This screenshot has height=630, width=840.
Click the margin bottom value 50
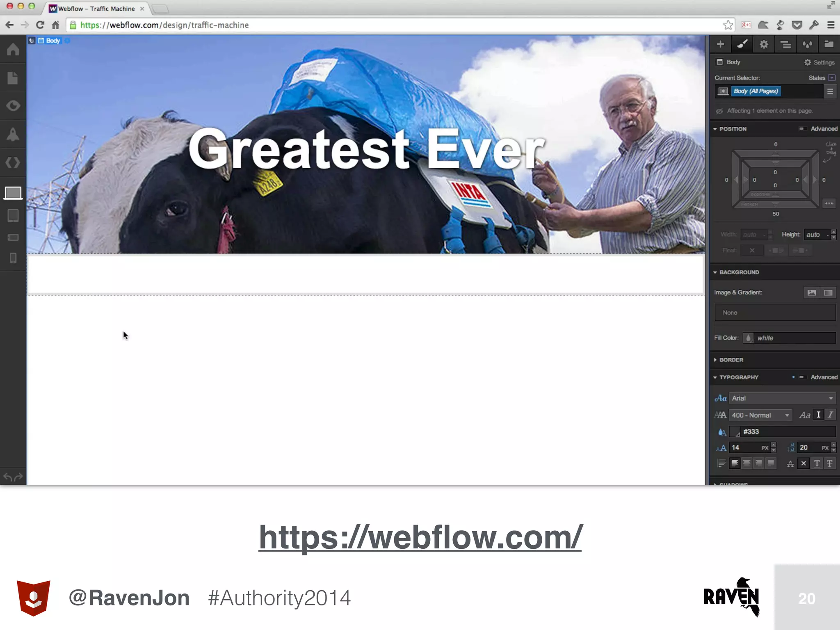776,214
